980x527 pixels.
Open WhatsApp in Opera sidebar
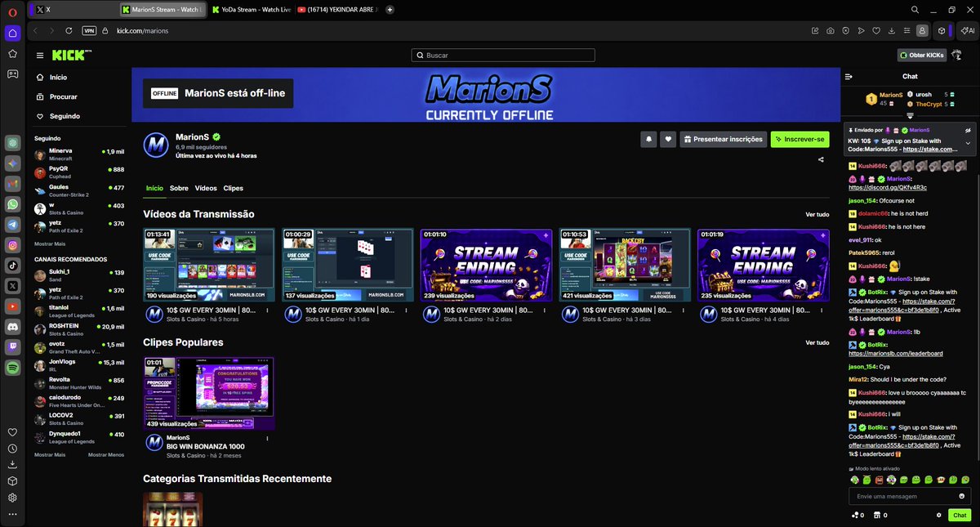(13, 203)
